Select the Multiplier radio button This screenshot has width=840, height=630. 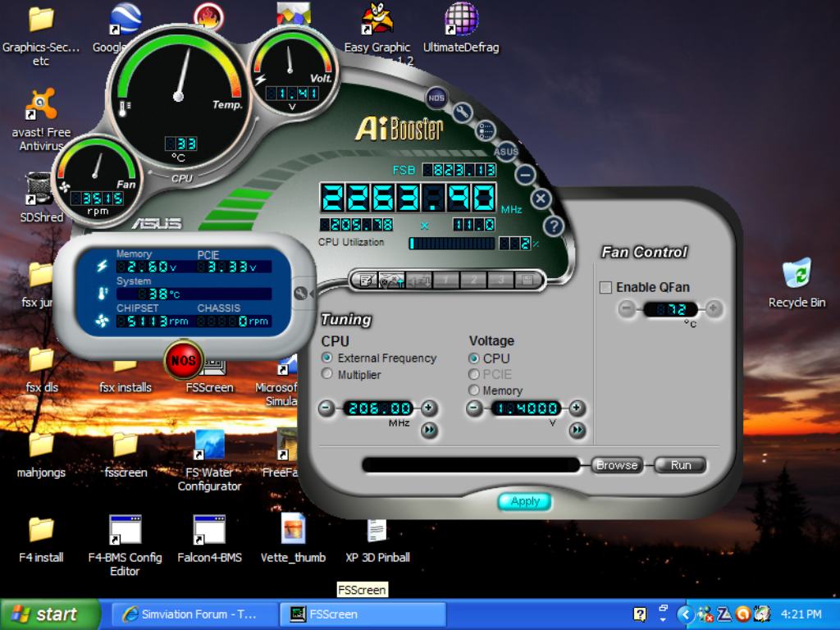click(327, 374)
